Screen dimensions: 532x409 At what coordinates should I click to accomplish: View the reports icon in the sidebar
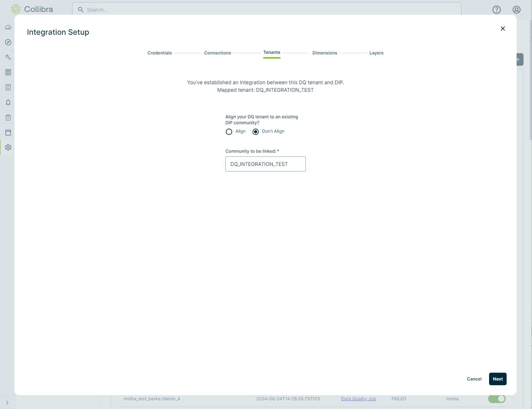pyautogui.click(x=8, y=87)
